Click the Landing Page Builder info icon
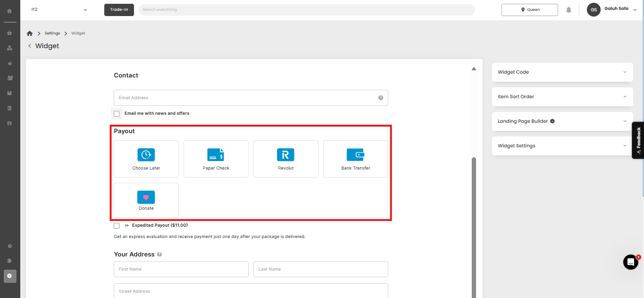 (x=552, y=121)
